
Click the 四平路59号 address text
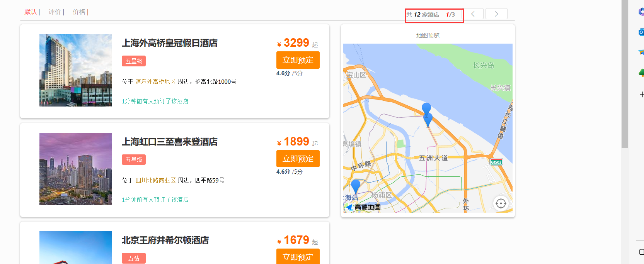click(x=210, y=180)
